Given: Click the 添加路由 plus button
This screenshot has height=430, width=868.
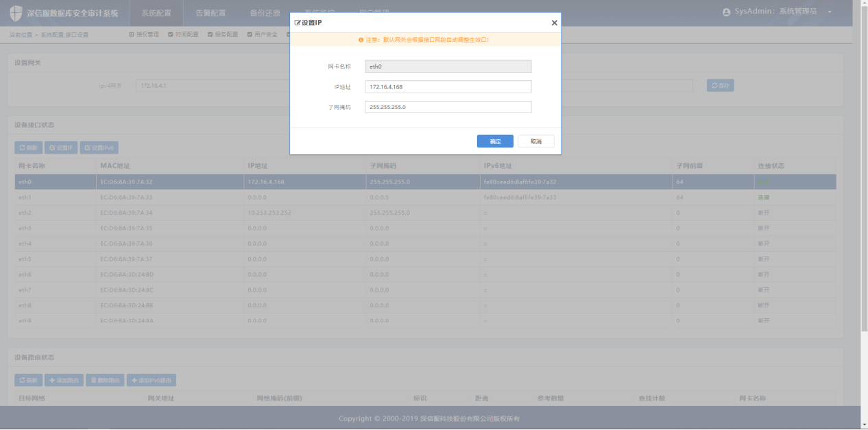Looking at the screenshot, I should click(64, 380).
